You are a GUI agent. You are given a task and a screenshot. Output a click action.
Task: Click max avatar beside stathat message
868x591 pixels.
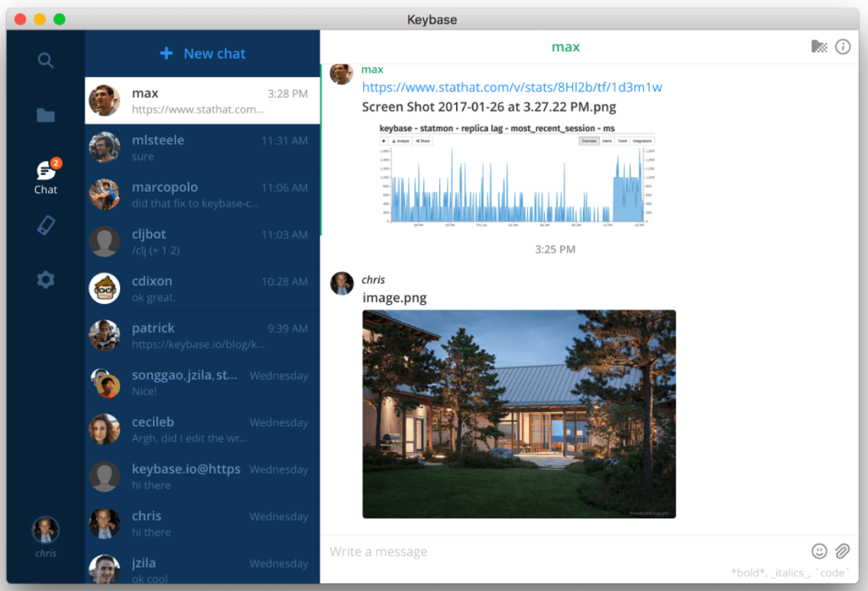pyautogui.click(x=342, y=73)
